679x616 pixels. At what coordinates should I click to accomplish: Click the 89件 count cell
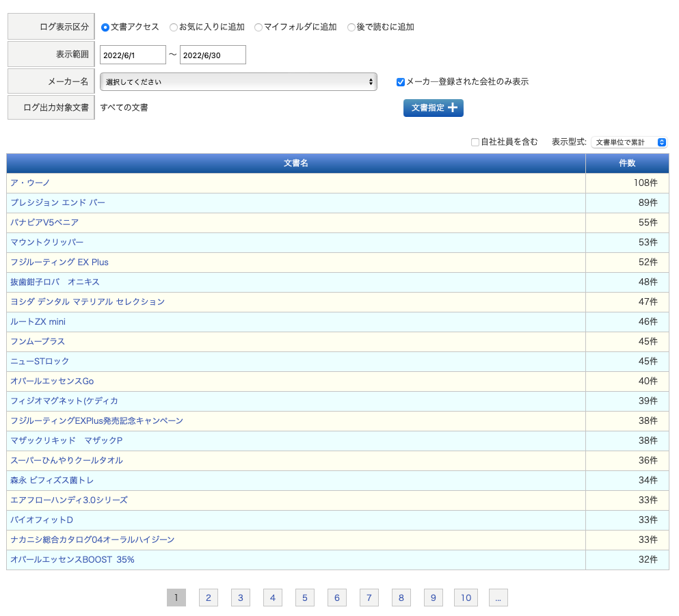(627, 202)
